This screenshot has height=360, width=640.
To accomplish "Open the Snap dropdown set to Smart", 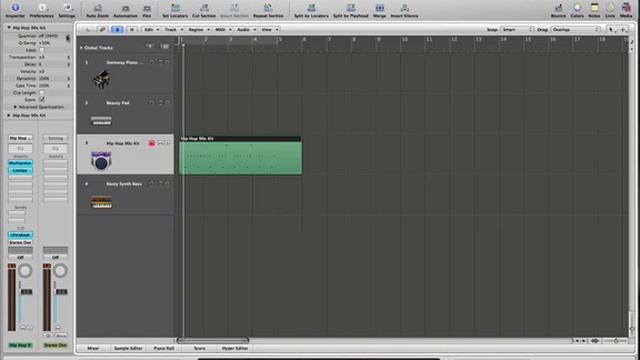I will click(517, 29).
